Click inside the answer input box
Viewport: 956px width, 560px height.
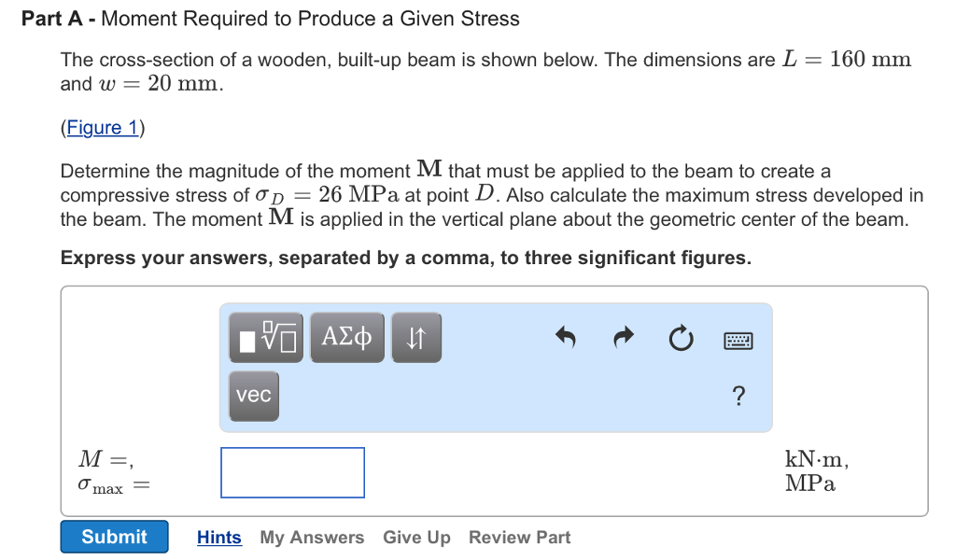pos(292,472)
